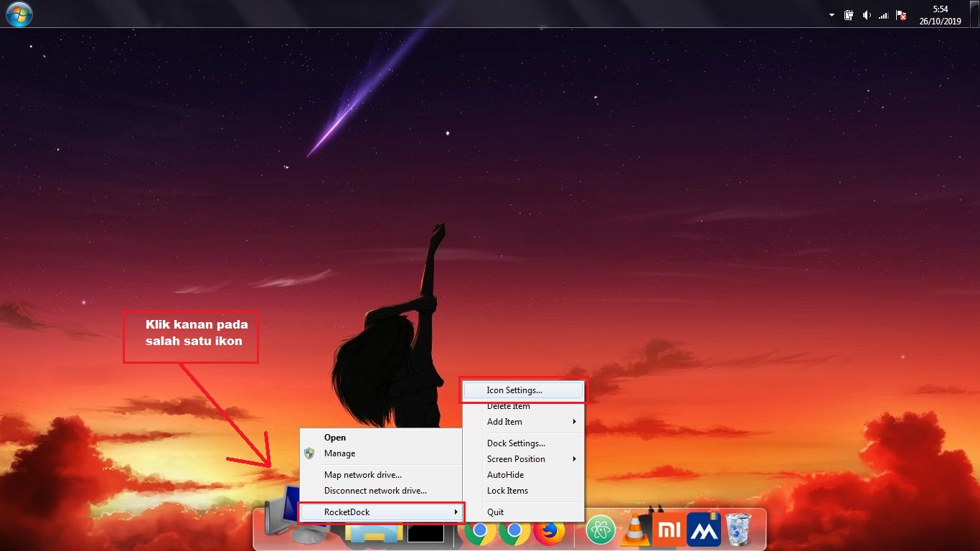Open the blue M app dock icon
The width and height of the screenshot is (980, 551).
pos(704,530)
